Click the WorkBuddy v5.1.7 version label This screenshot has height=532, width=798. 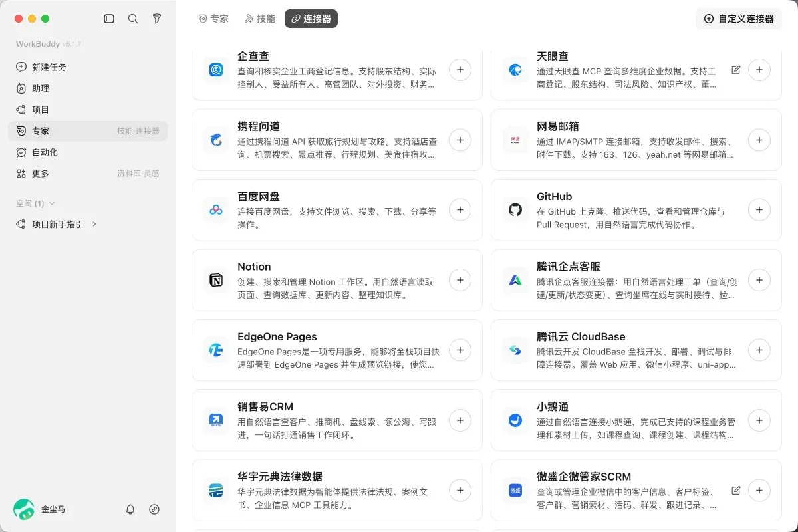(49, 44)
